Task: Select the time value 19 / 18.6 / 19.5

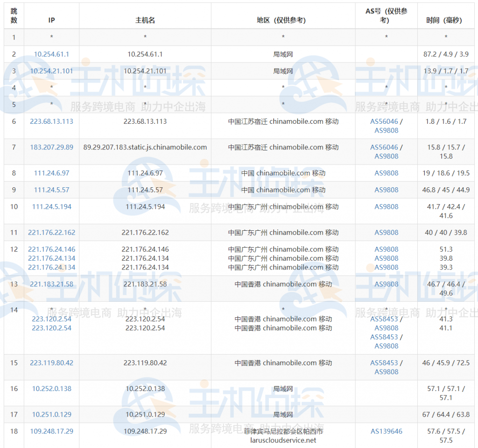Action: point(446,173)
